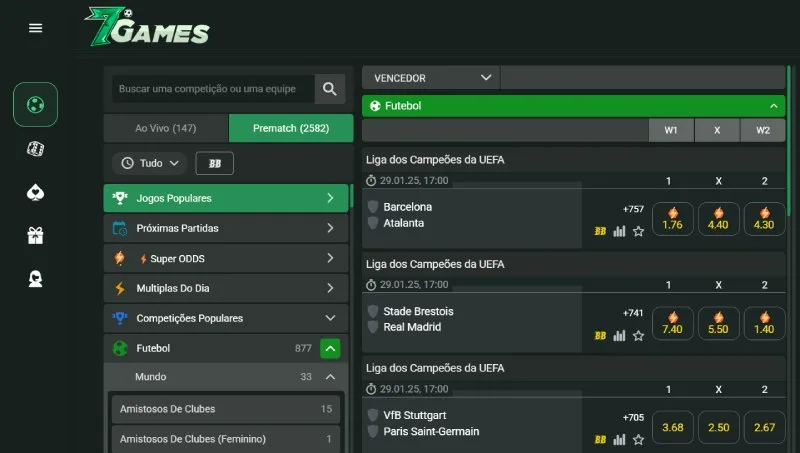This screenshot has height=453, width=800.
Task: Open +757 more markets for Barcelona match
Action: (x=633, y=209)
